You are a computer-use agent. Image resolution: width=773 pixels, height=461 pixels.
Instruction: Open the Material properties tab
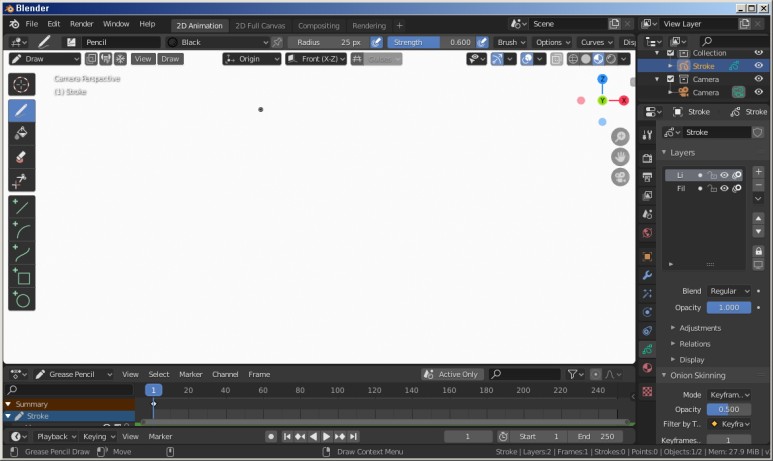pos(647,368)
